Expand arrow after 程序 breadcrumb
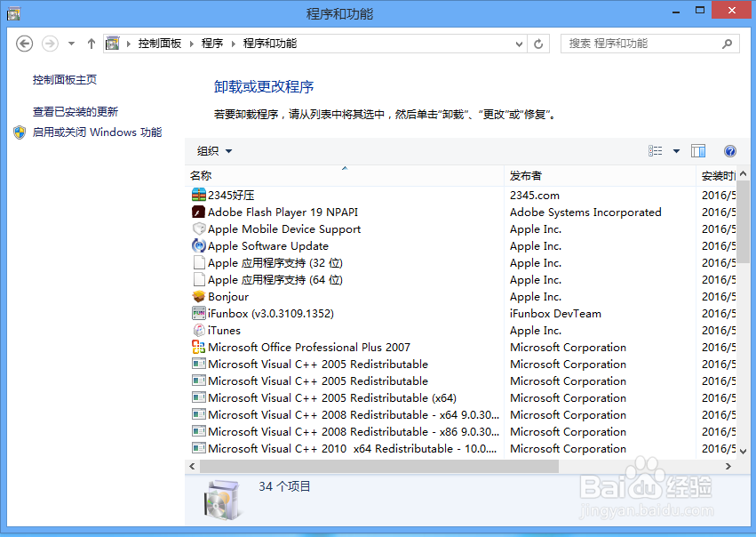The image size is (756, 537). 234,44
